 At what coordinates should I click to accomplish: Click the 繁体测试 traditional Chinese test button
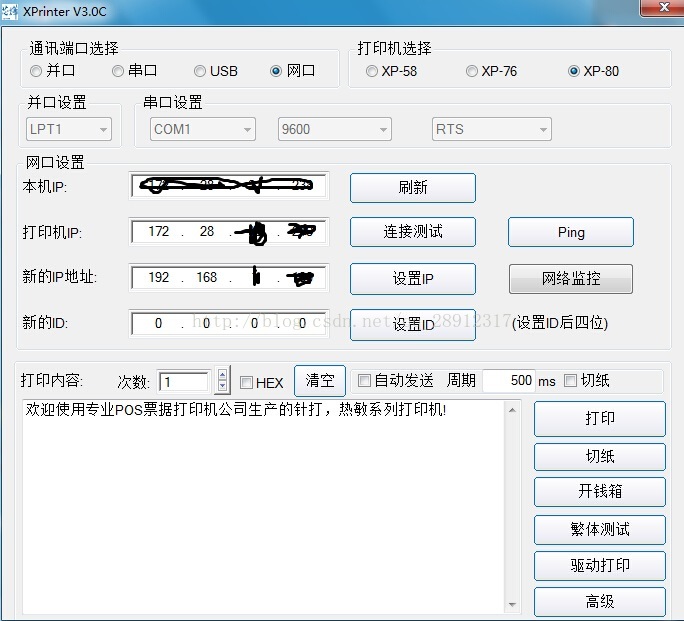click(600, 529)
